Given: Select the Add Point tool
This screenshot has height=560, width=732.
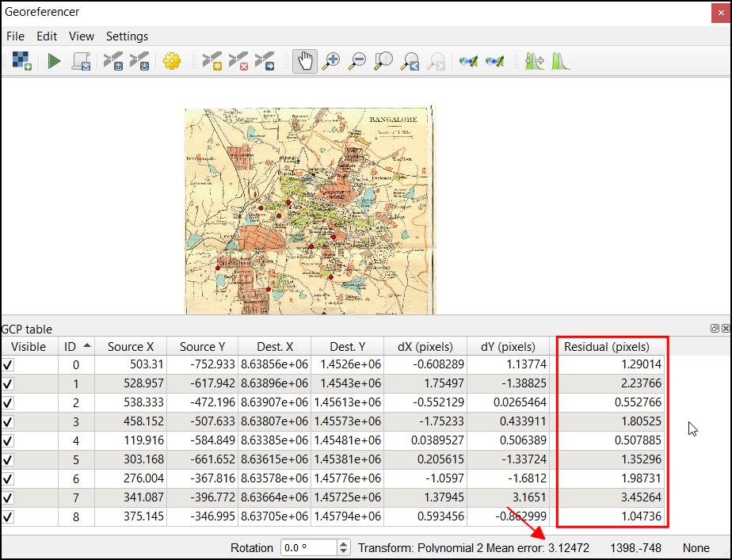Looking at the screenshot, I should click(212, 61).
